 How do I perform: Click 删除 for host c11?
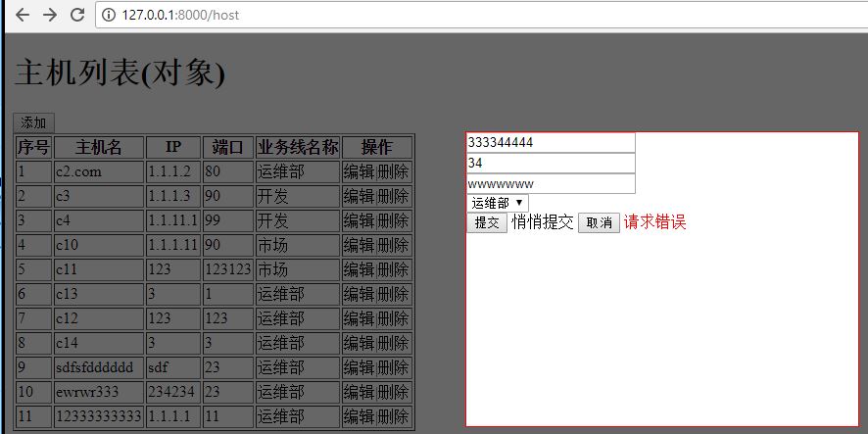tap(393, 269)
